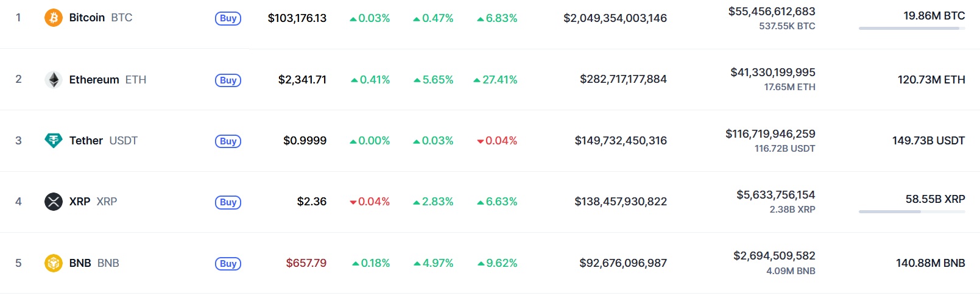Viewport: 980px width, 304px height.
Task: Click the XRP black logo icon
Action: (x=54, y=202)
